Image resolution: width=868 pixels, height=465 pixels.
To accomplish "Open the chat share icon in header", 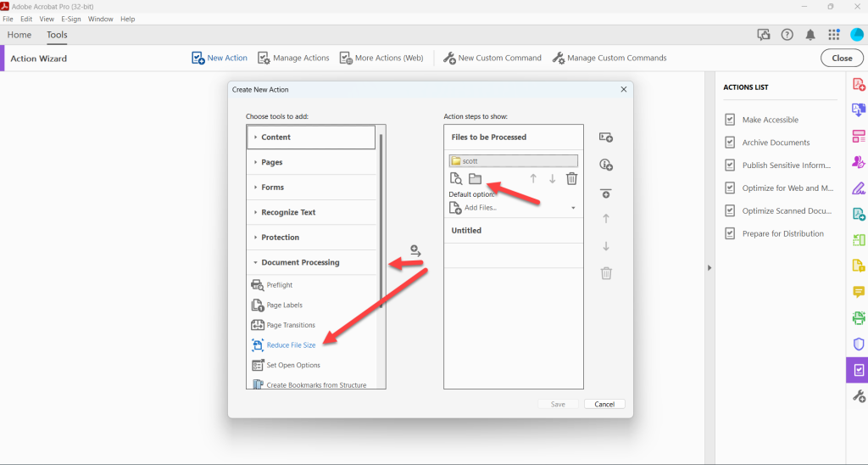I will click(x=764, y=35).
